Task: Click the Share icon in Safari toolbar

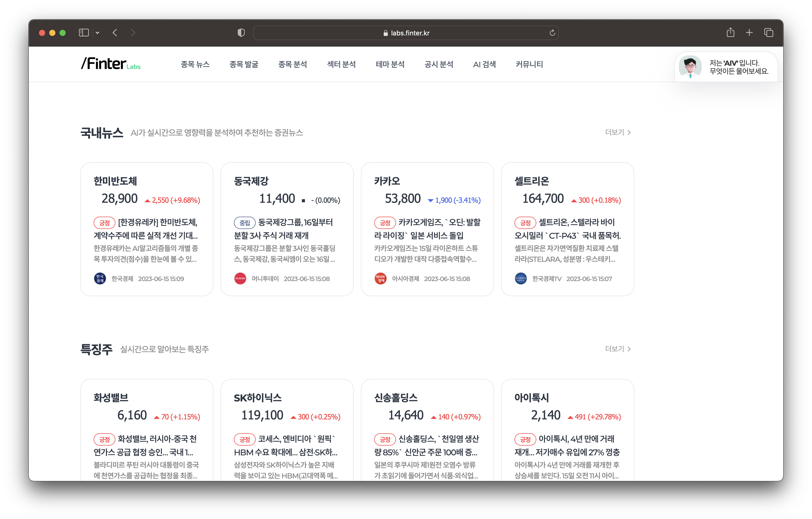Action: point(730,33)
